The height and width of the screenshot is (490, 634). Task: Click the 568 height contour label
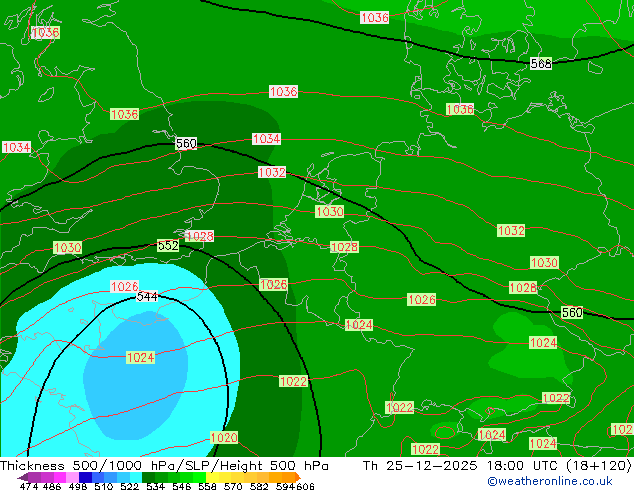[541, 63]
